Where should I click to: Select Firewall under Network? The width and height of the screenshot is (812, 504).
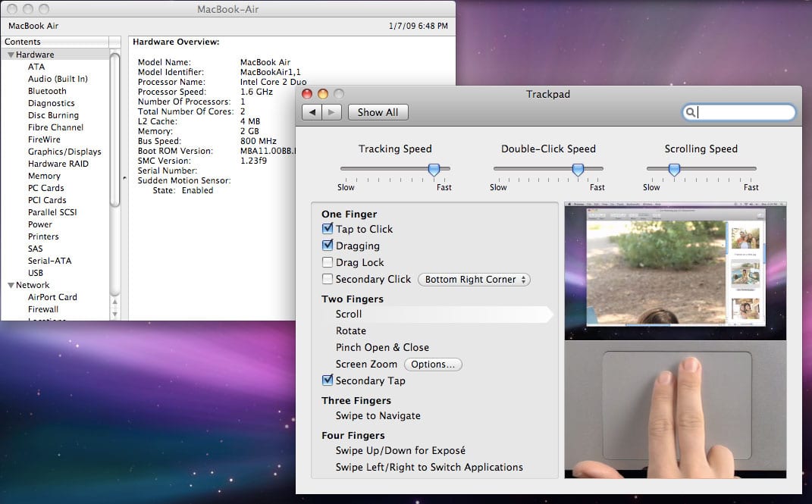click(x=43, y=309)
